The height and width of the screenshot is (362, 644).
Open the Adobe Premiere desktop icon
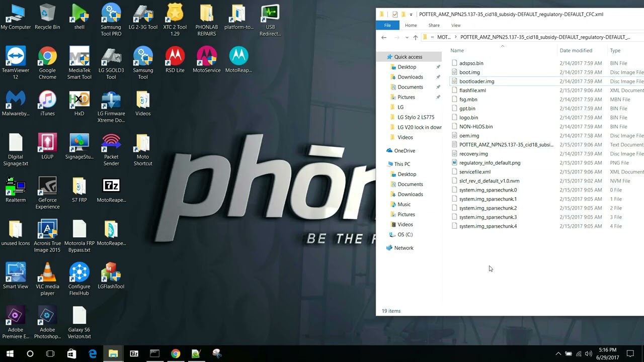click(16, 323)
